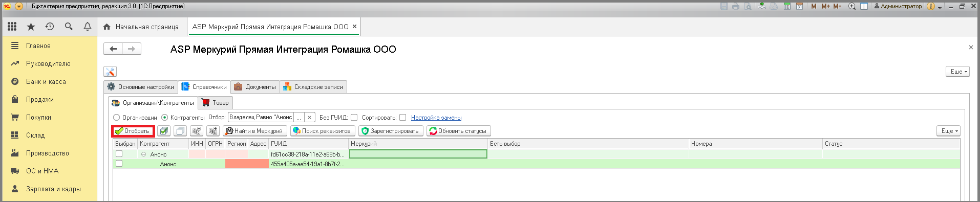Toggle the Сортировать checkbox

pos(403,118)
